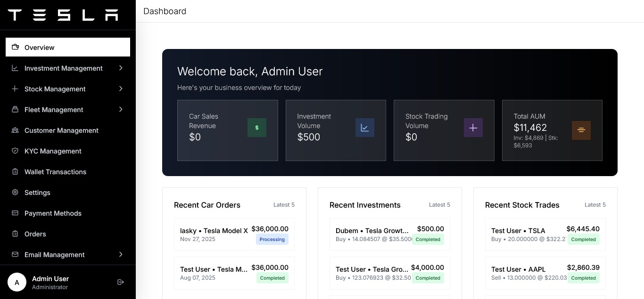Navigate to Wallet Transactions

68,171
